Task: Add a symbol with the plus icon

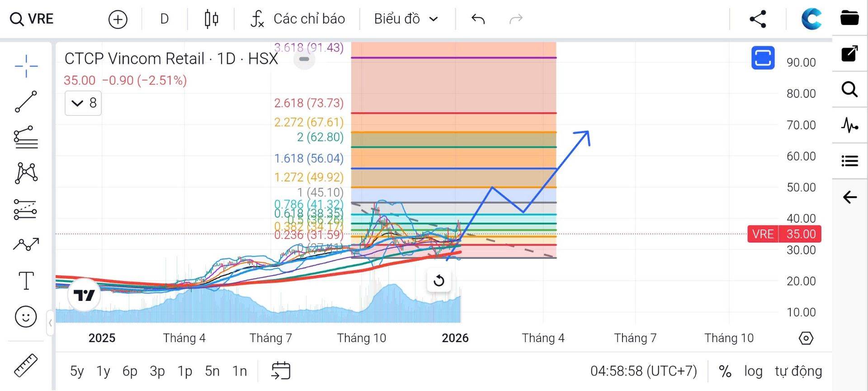Action: pos(118,19)
